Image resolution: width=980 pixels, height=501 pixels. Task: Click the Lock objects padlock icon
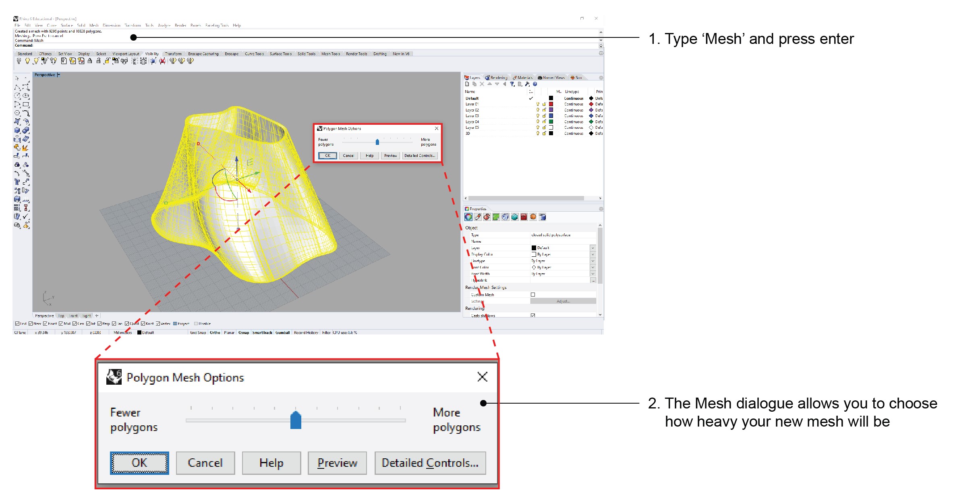(x=90, y=61)
